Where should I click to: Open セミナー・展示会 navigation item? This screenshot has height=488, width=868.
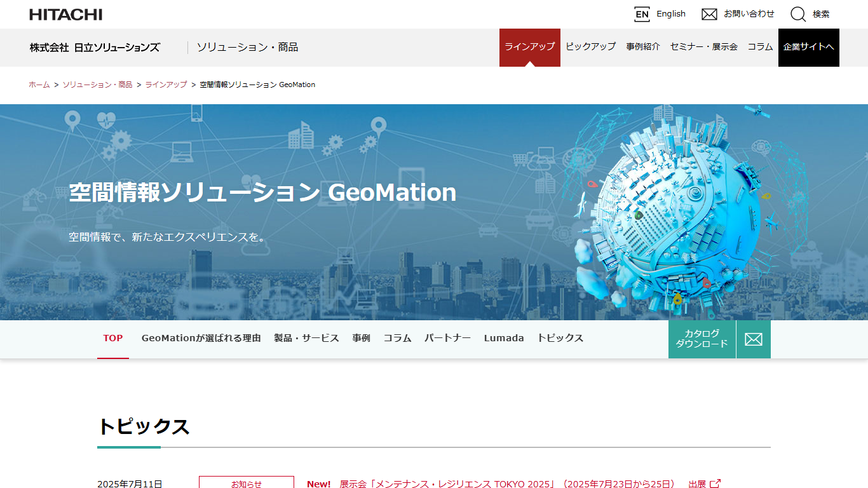pos(703,47)
